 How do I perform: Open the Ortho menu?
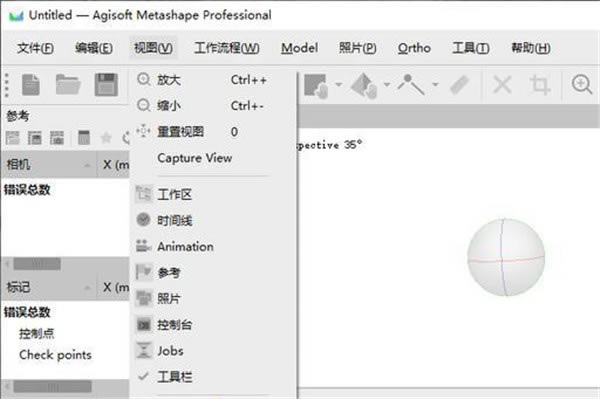pyautogui.click(x=414, y=48)
